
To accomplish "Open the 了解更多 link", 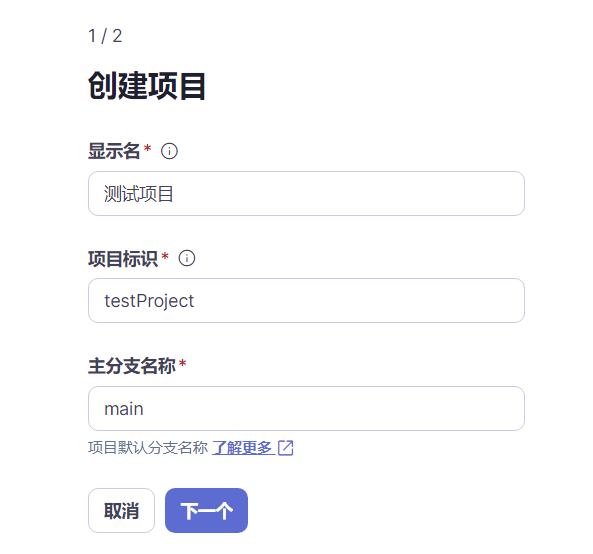I will click(242, 448).
